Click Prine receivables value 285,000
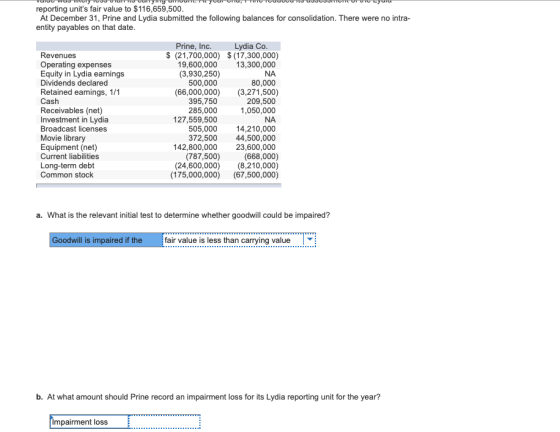This screenshot has height=432, width=560. (x=202, y=111)
